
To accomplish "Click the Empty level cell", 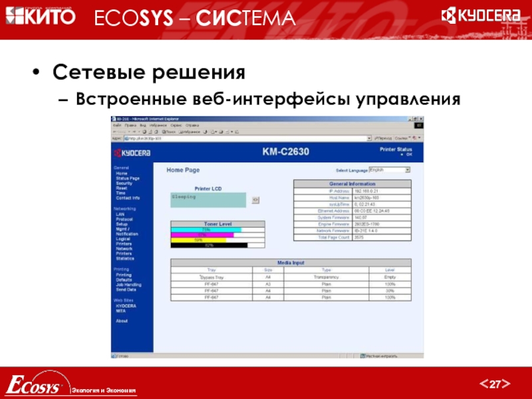I will point(390,277).
